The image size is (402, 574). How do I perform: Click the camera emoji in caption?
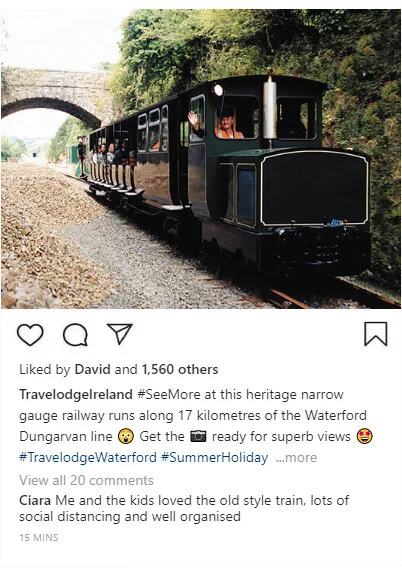click(x=198, y=436)
